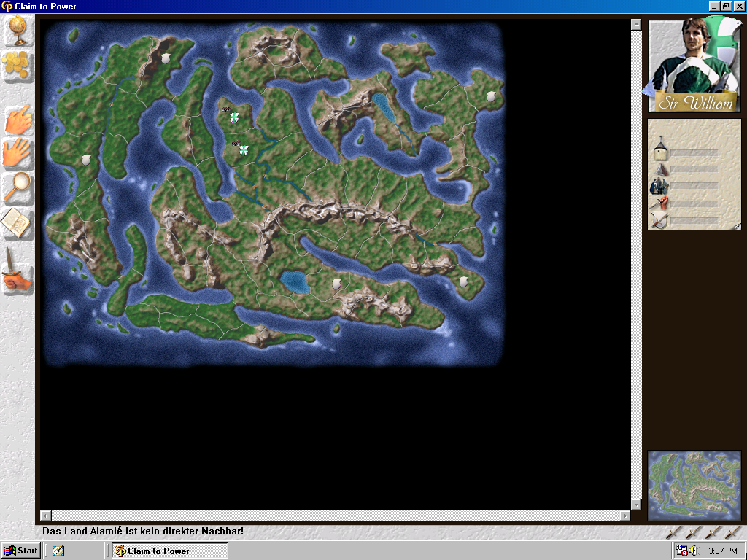Select the grey shield on the western island
Image resolution: width=747 pixels, height=560 pixels.
click(x=86, y=160)
